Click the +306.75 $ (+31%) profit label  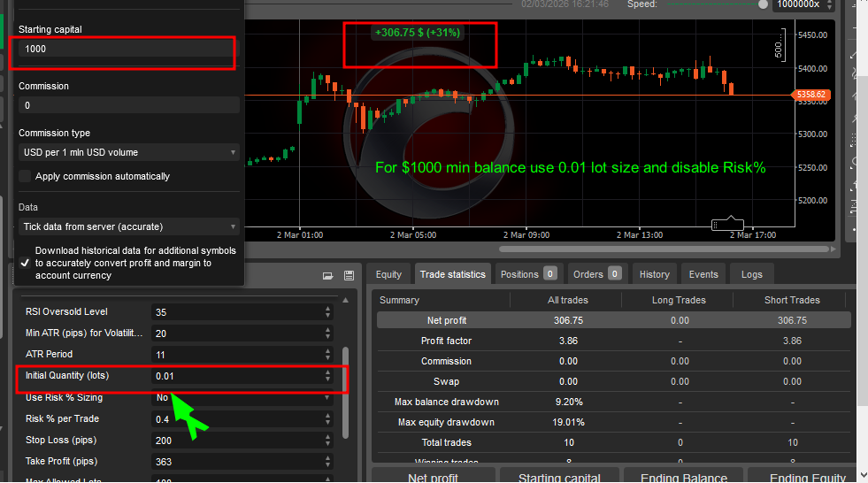coord(418,33)
